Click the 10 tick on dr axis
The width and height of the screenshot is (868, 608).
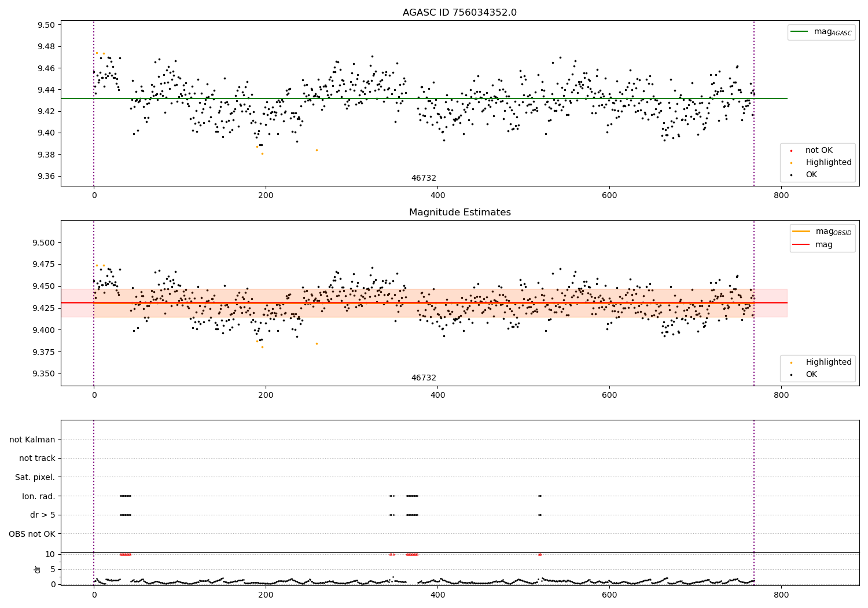point(50,555)
